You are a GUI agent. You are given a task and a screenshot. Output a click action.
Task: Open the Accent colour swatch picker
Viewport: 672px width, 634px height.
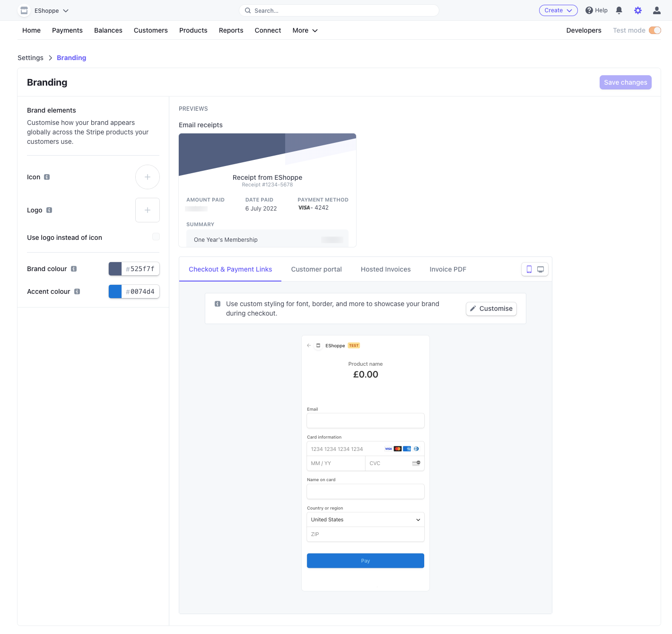(115, 291)
